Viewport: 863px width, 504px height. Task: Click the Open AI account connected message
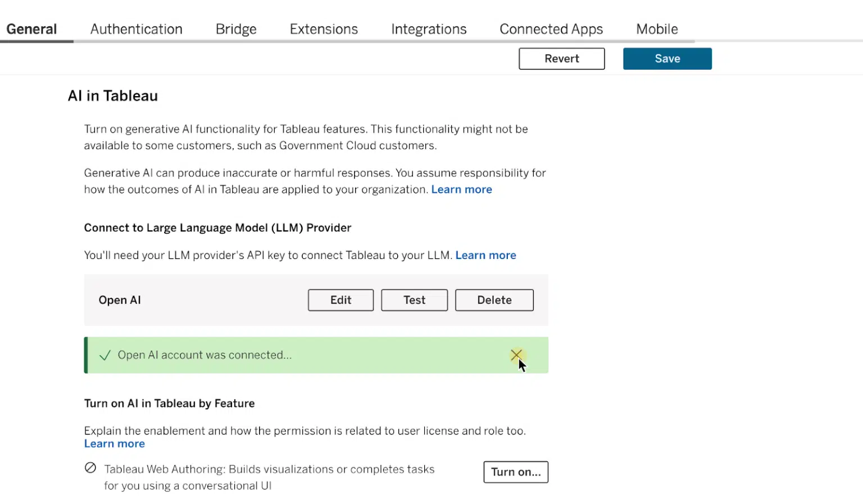pyautogui.click(x=205, y=355)
